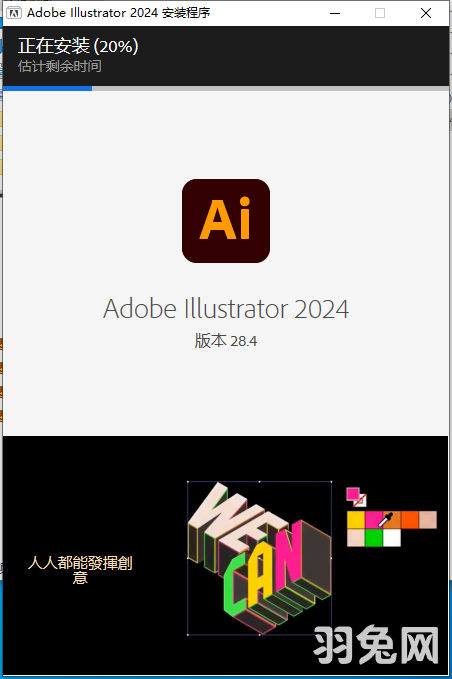Pick the green swatch in the promo palette
The height and width of the screenshot is (679, 452).
(x=374, y=538)
